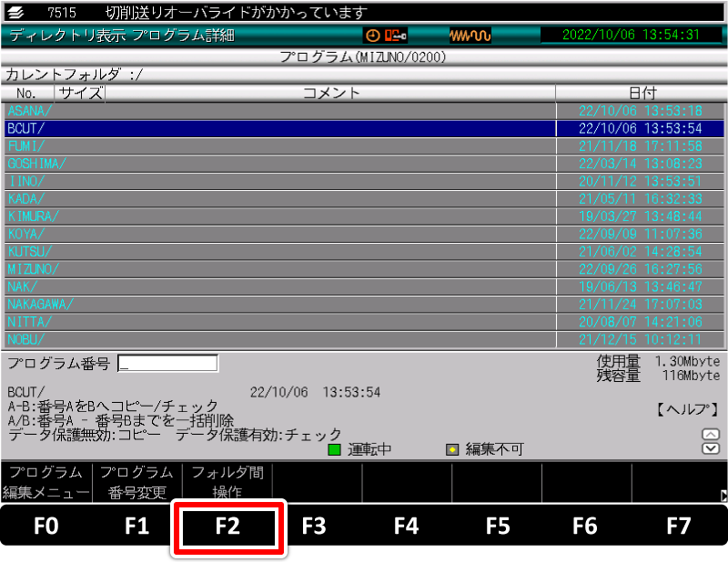728x562 pixels.
Task: Switch to フォルダ間操作 via F2
Action: coord(227,480)
